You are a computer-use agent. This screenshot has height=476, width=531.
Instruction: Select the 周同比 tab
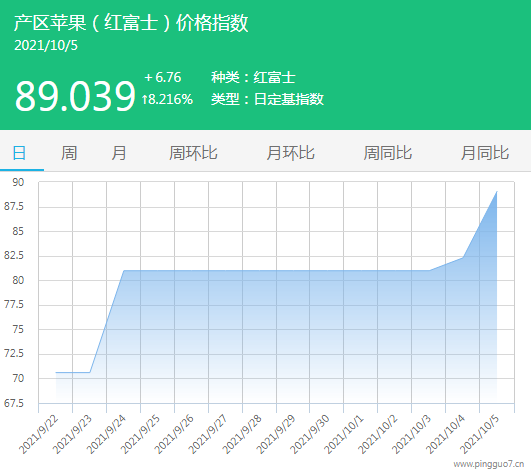point(388,153)
